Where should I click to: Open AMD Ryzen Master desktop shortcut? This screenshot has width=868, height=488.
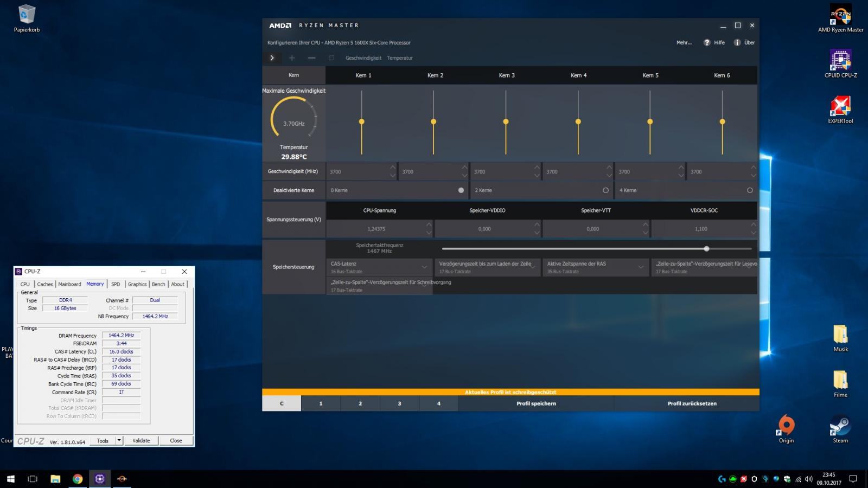[840, 18]
